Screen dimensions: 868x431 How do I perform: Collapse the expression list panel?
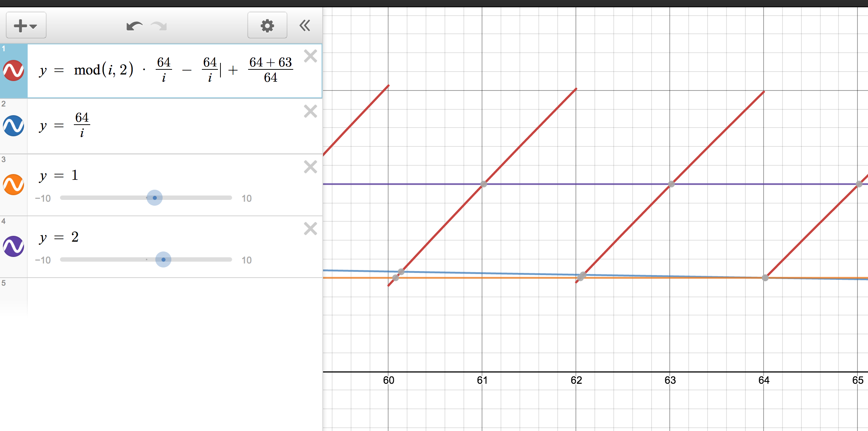click(305, 25)
